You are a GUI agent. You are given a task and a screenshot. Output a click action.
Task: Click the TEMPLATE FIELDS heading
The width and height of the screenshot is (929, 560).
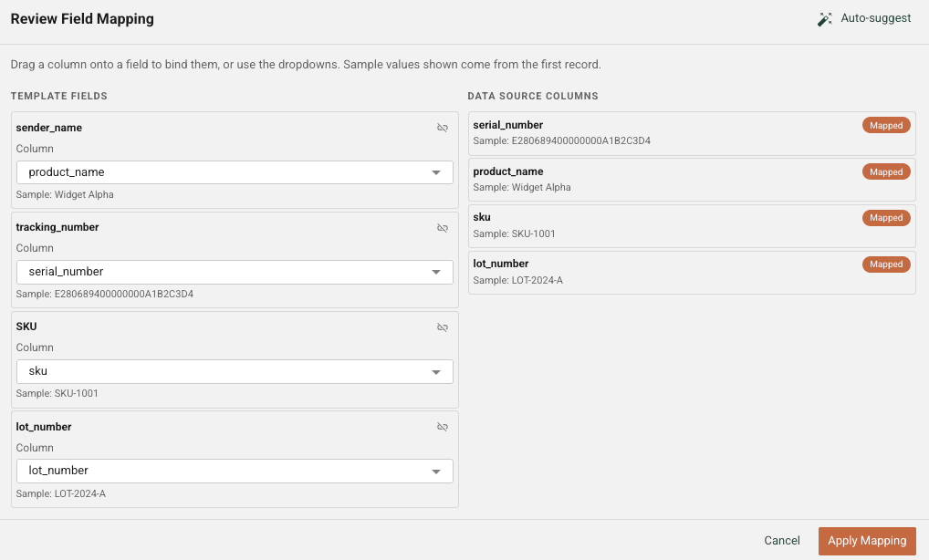[x=58, y=96]
